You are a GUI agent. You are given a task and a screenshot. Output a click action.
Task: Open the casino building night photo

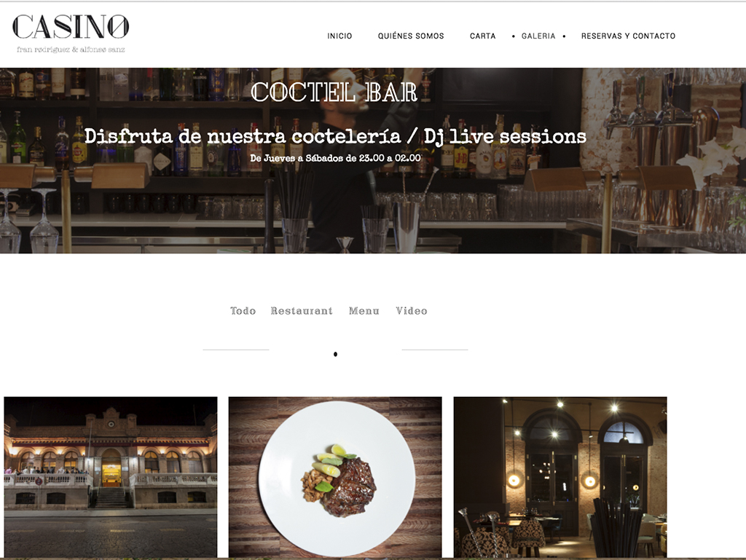(111, 477)
